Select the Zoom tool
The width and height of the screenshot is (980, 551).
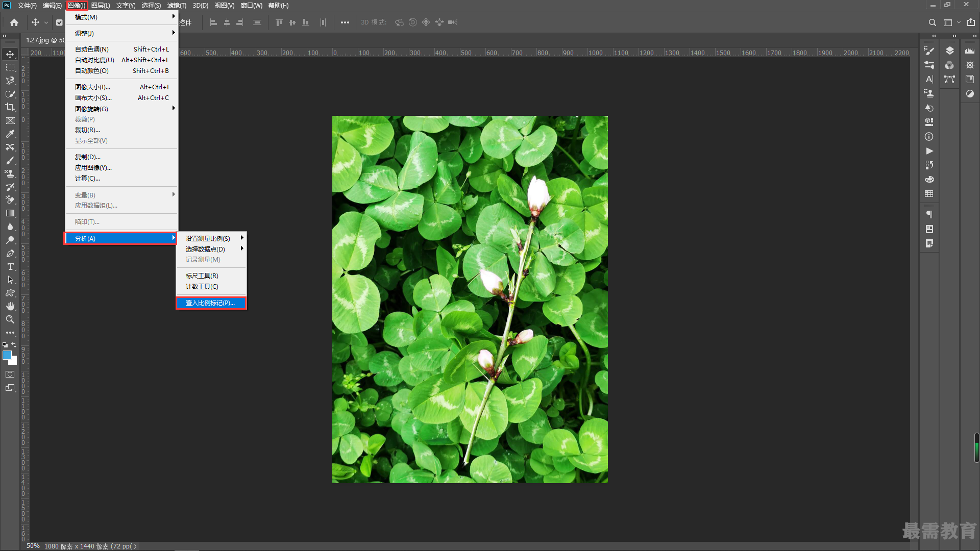point(10,319)
